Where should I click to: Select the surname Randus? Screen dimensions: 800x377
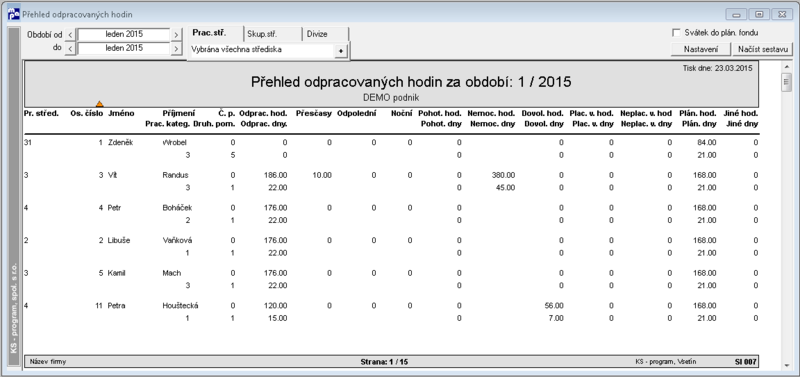(175, 175)
